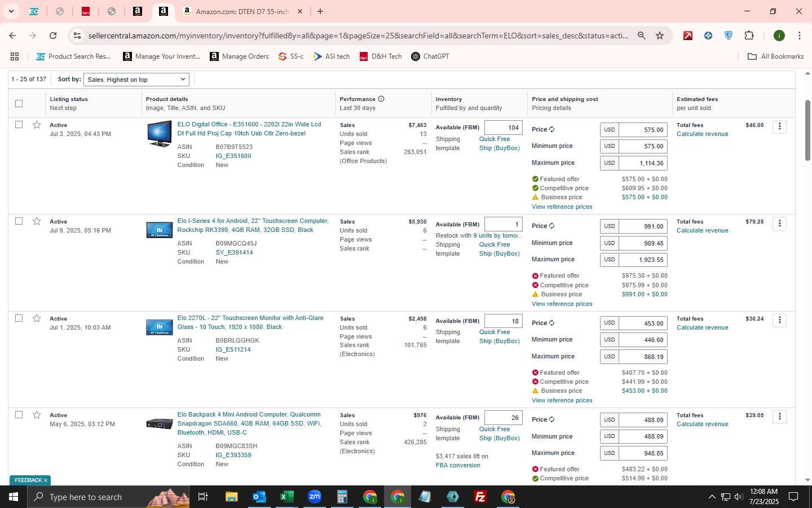Click the page vertical scrollbar

[x=807, y=130]
